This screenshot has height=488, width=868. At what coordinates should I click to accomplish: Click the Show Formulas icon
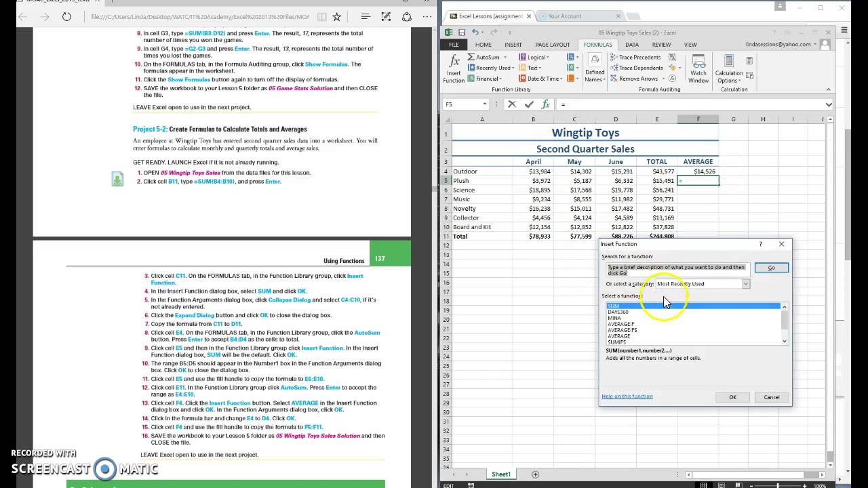[x=672, y=57]
